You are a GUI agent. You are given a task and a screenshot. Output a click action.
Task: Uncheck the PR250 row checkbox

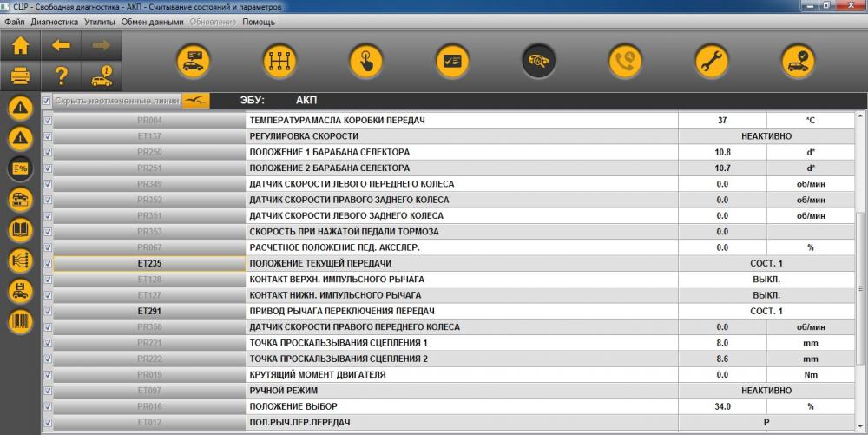pos(48,152)
